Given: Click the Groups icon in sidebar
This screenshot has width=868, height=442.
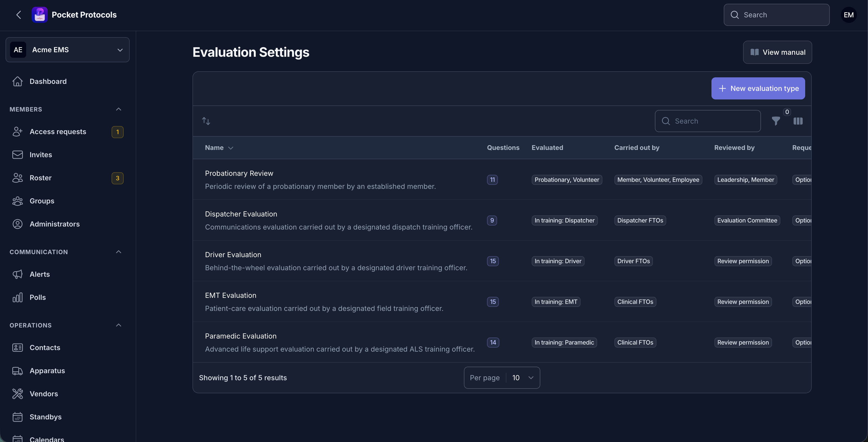Looking at the screenshot, I should 18,201.
